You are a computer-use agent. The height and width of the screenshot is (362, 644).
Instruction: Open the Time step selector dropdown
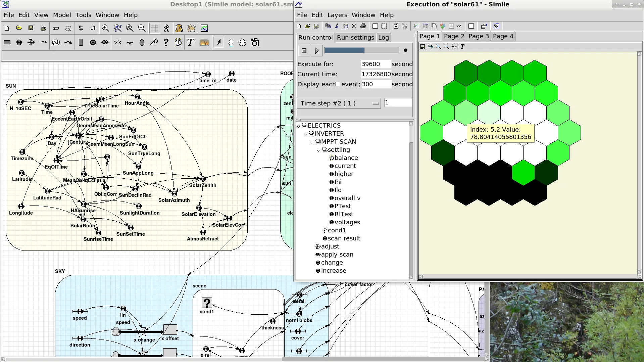pyautogui.click(x=376, y=103)
